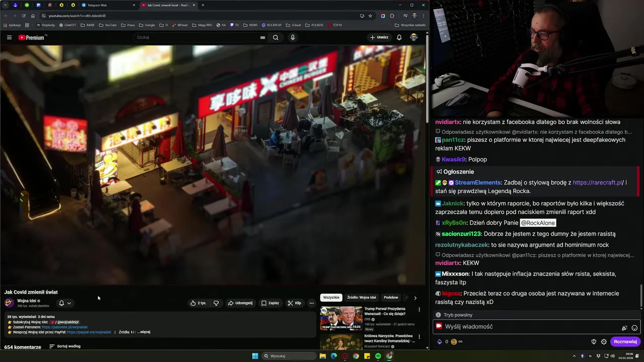
Task: Open more actions ellipsis below video
Action: 311,303
